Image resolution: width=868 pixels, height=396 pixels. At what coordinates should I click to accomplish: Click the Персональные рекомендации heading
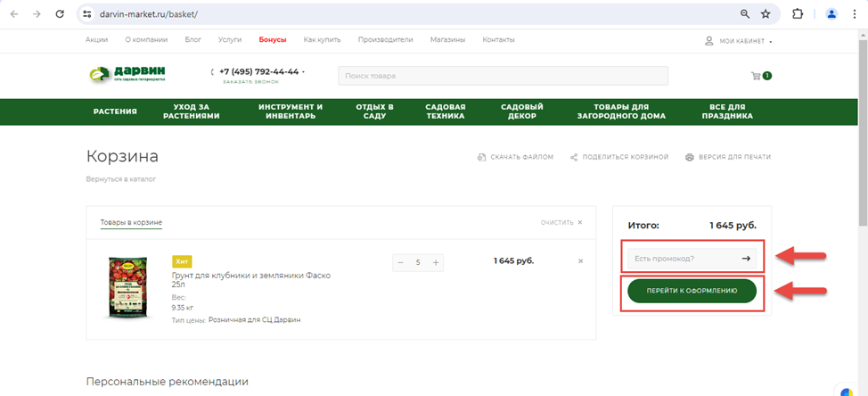coord(168,382)
